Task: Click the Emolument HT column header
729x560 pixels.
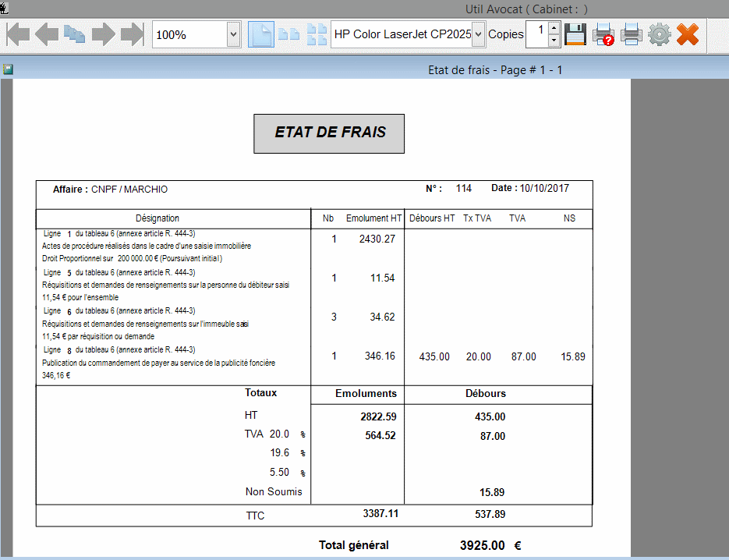Action: [x=373, y=218]
